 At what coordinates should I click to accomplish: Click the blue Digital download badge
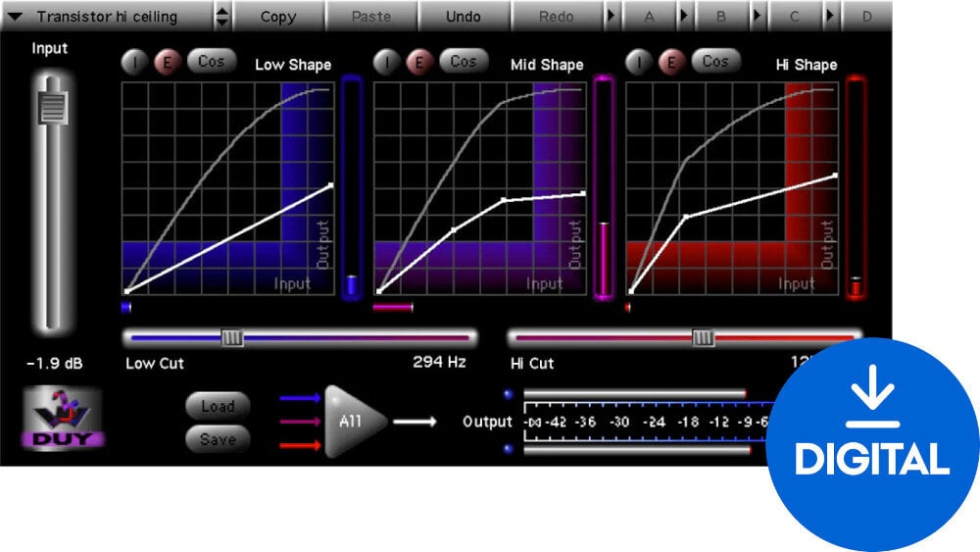click(x=872, y=444)
